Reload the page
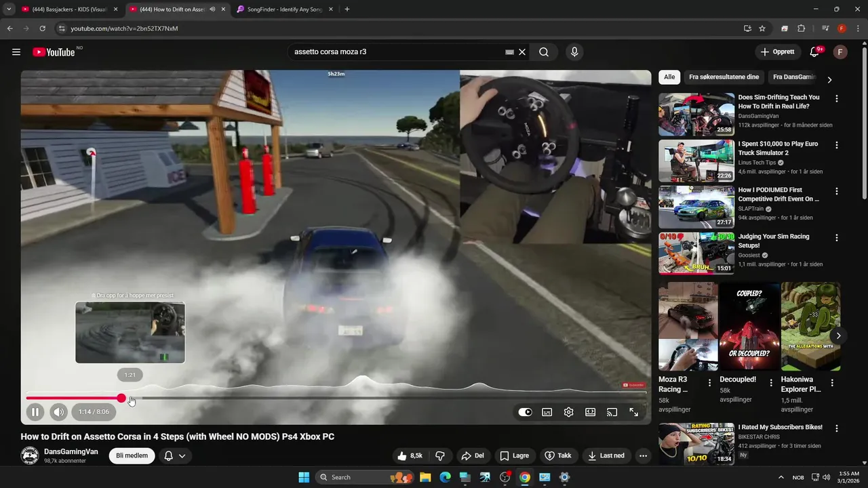The image size is (868, 488). point(42,28)
